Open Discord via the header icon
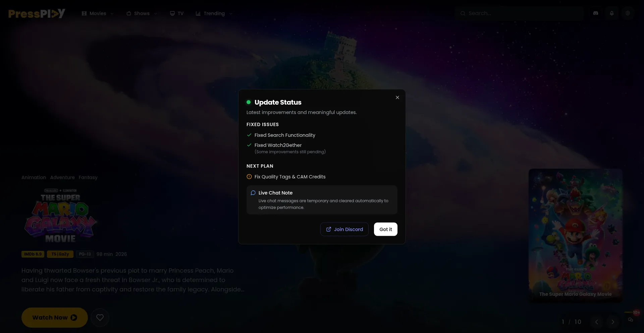Screen dimensions: 644x333 [x=596, y=13]
